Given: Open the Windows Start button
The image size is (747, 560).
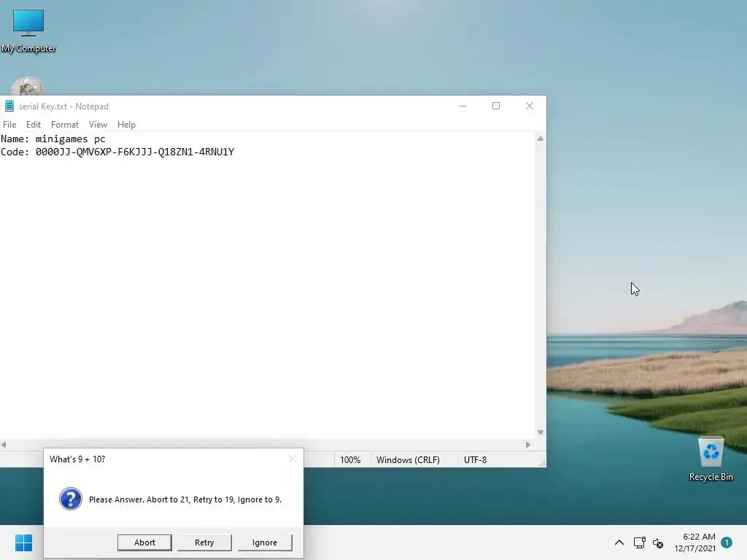Looking at the screenshot, I should (23, 542).
